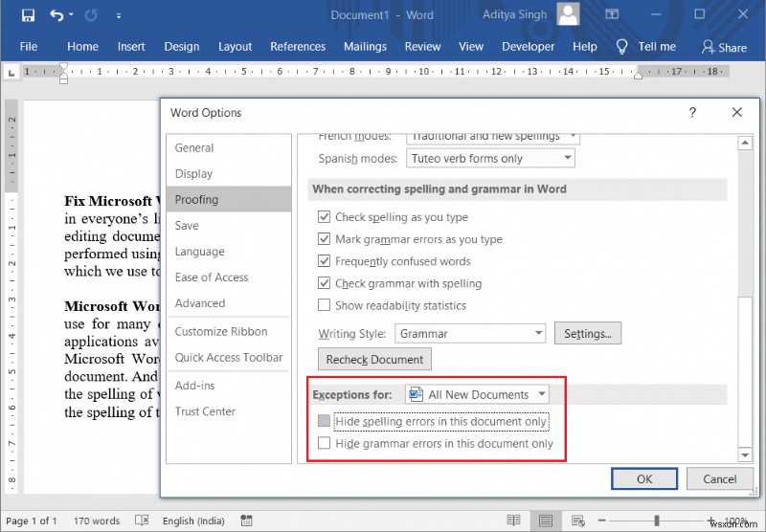Screen dimensions: 766x532
Task: Select Advanced category in Word Options
Action: (229, 303)
